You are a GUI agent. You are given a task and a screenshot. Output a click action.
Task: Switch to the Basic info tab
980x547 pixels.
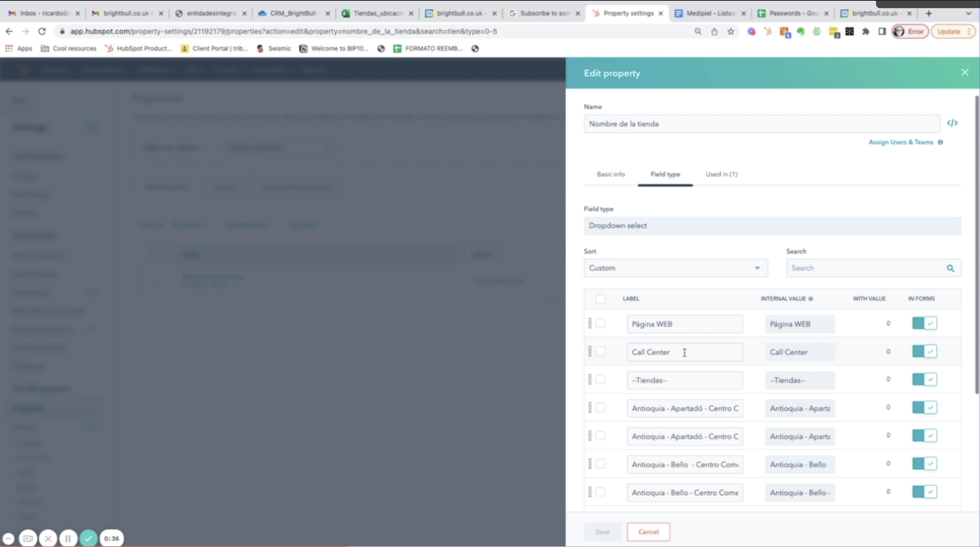pos(611,174)
